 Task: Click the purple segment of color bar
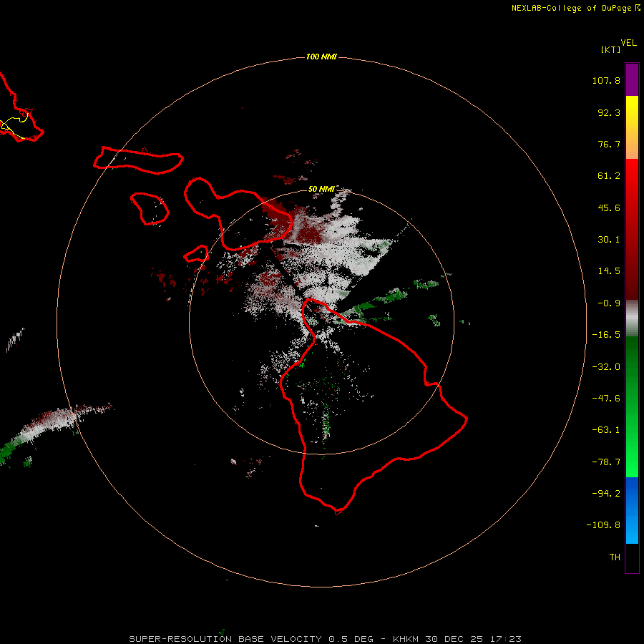point(632,79)
